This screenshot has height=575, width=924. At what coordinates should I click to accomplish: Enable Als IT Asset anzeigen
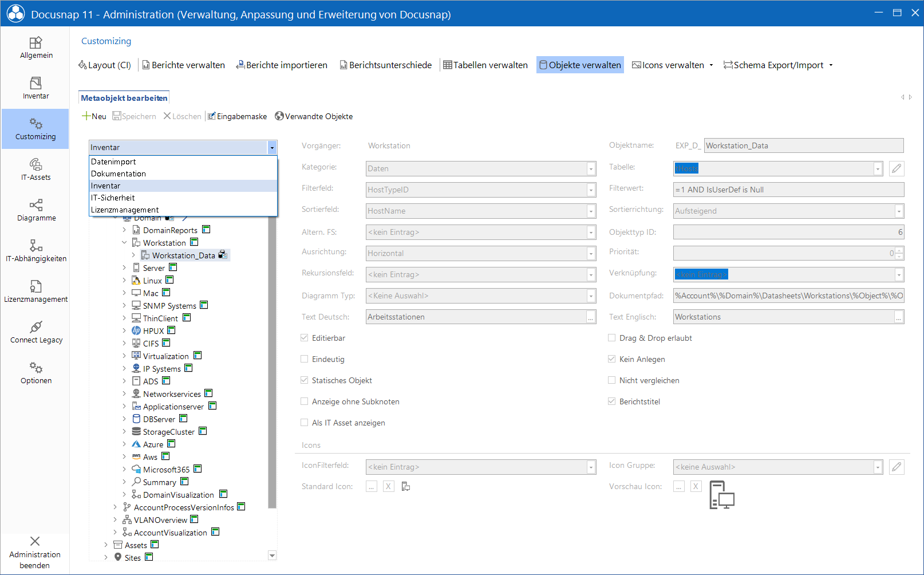(305, 423)
